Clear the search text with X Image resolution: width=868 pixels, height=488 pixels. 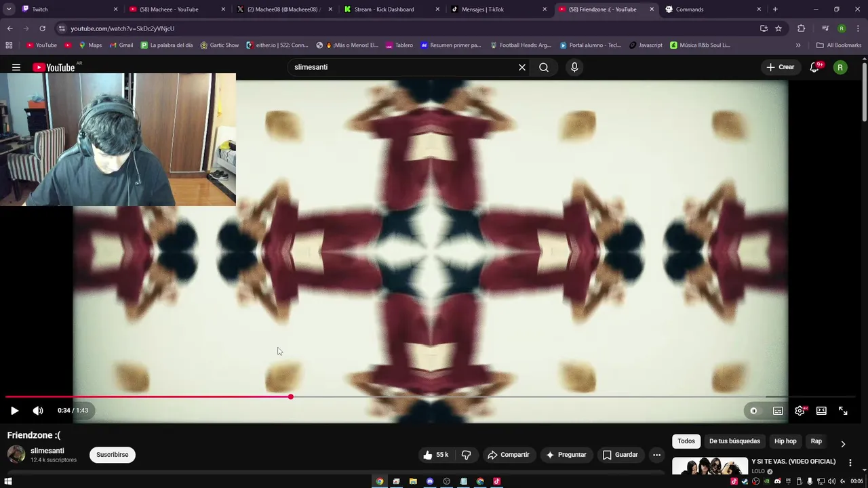click(x=522, y=67)
